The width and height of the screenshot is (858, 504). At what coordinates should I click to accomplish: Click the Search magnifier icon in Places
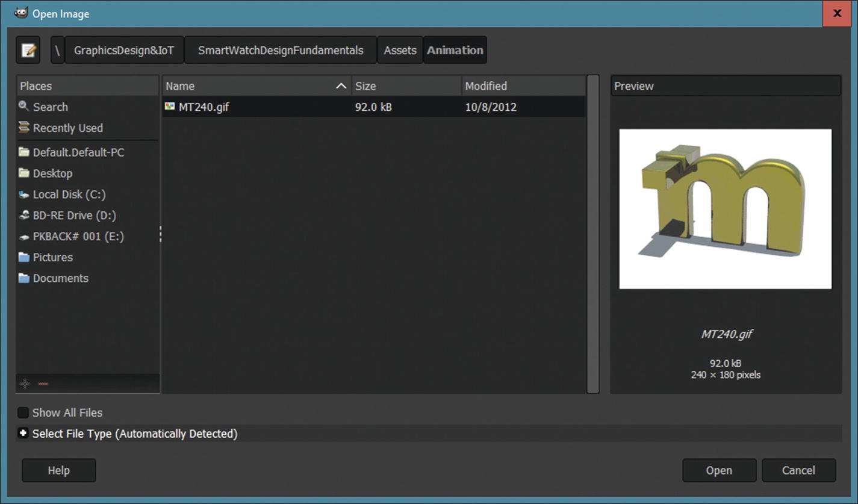(x=23, y=107)
